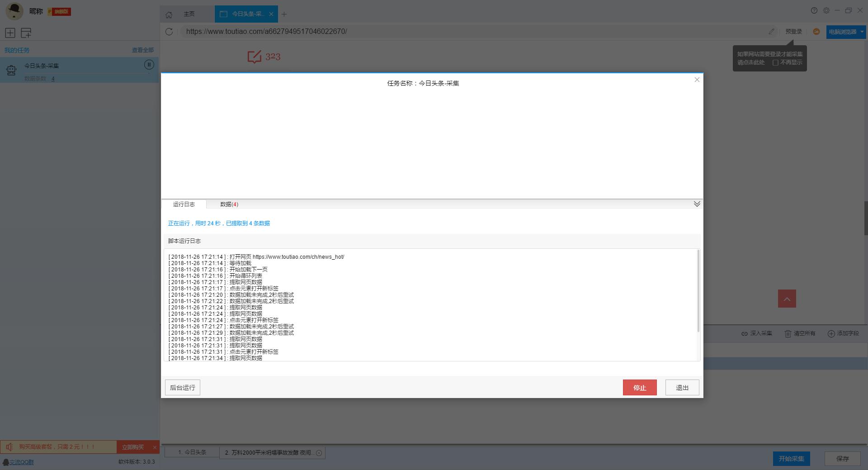Screen dimensions: 868x470
Task: Click the 后台运行 button
Action: [x=183, y=388]
